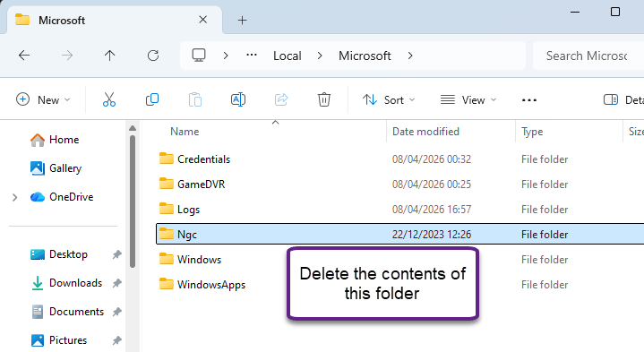
Task: Delete the selected item with trash icon
Action: [x=324, y=99]
